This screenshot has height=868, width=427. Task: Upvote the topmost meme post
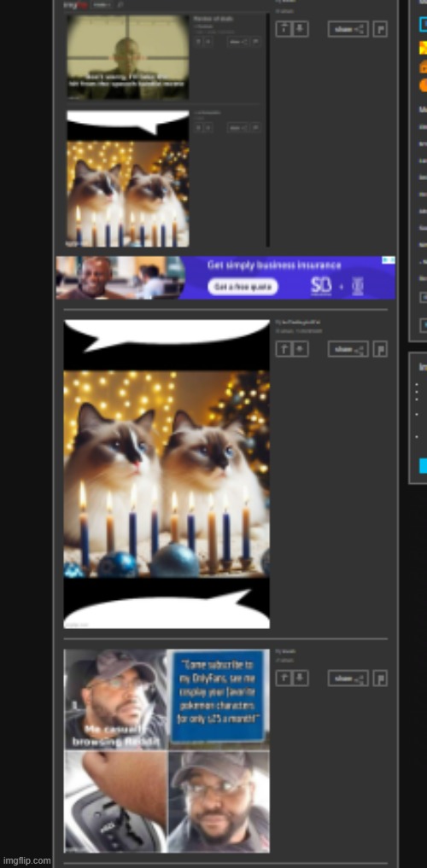284,29
